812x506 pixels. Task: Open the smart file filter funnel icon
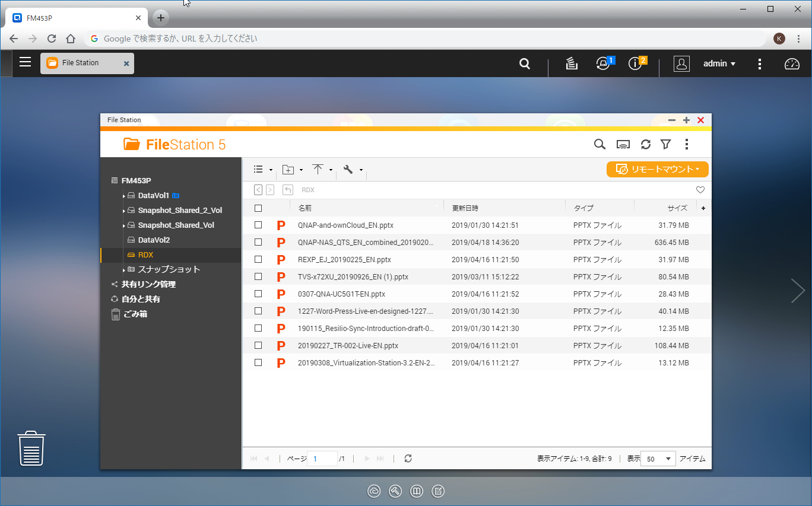(665, 144)
